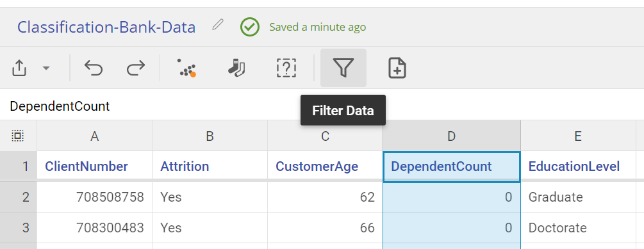Click the Export/share icon

pos(19,68)
